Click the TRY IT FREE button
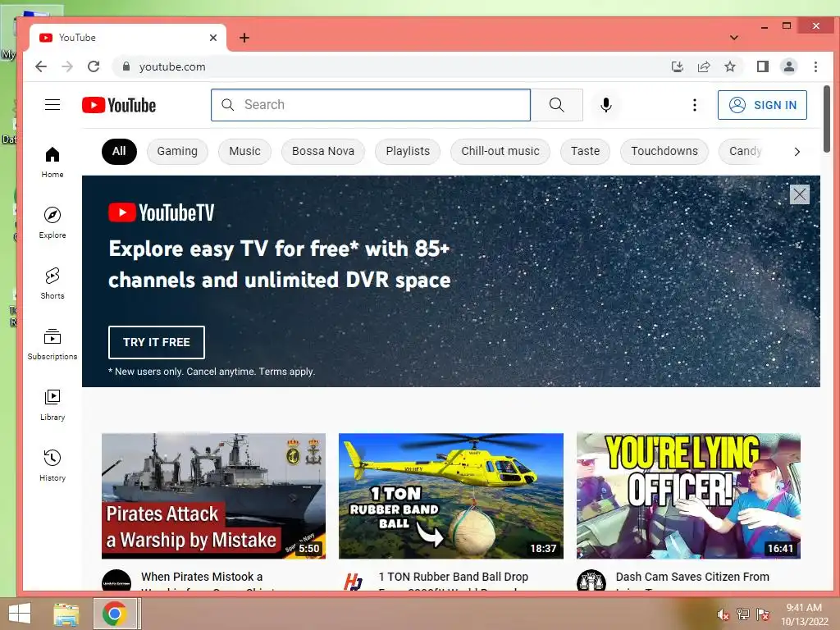This screenshot has height=630, width=840. coord(157,342)
